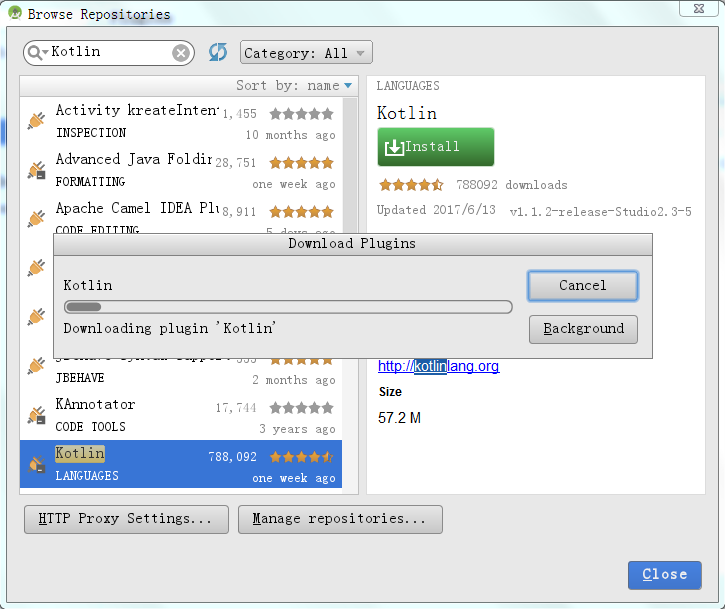Click the Apache Camel IDEA plugin icon
Viewport: 725px width, 609px height.
pos(37,219)
